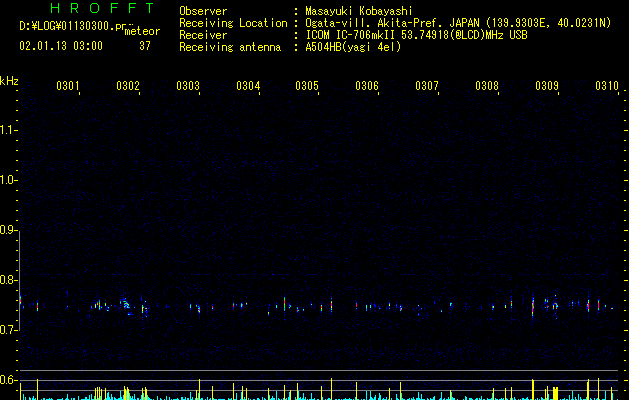
Task: Click the date stamp 02.01.13 03:00
Action: tap(61, 46)
